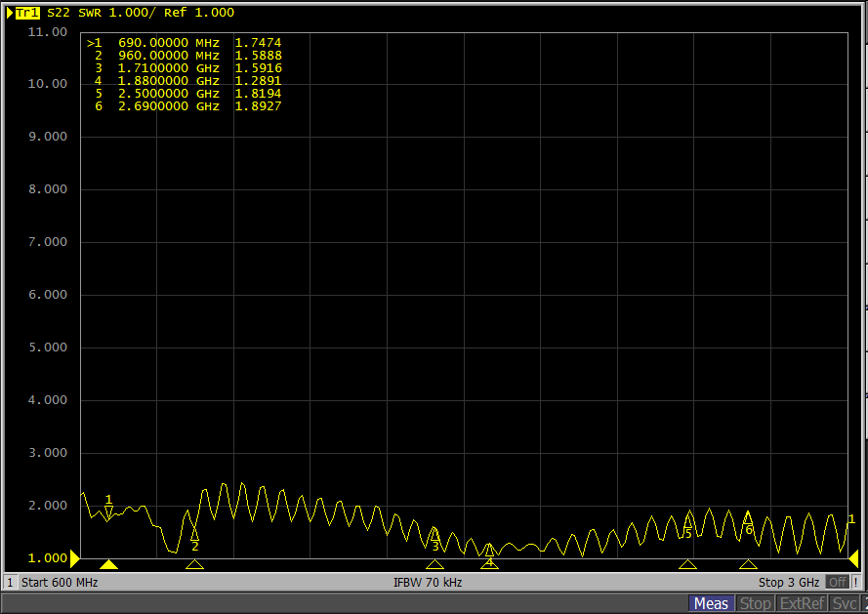Click the S22 measurement parameter label
Screen dimensions: 868x614
click(59, 13)
